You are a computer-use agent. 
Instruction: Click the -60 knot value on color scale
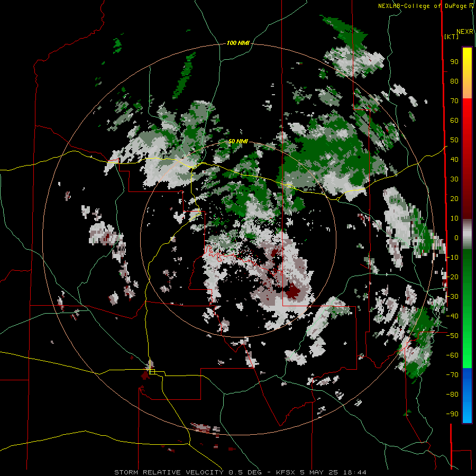(452, 355)
